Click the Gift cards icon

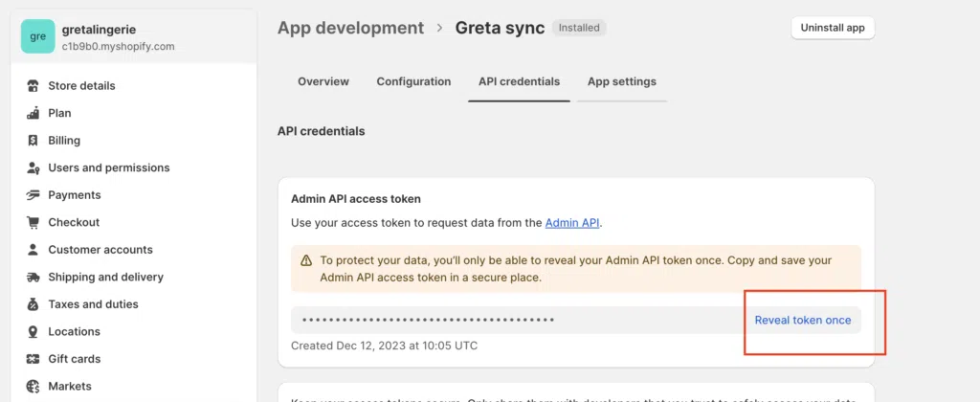(32, 359)
